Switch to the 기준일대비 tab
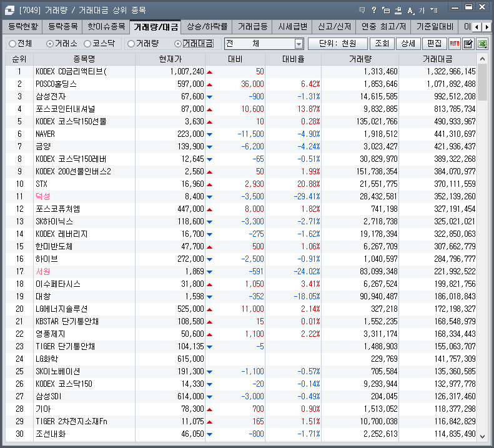 pos(435,26)
